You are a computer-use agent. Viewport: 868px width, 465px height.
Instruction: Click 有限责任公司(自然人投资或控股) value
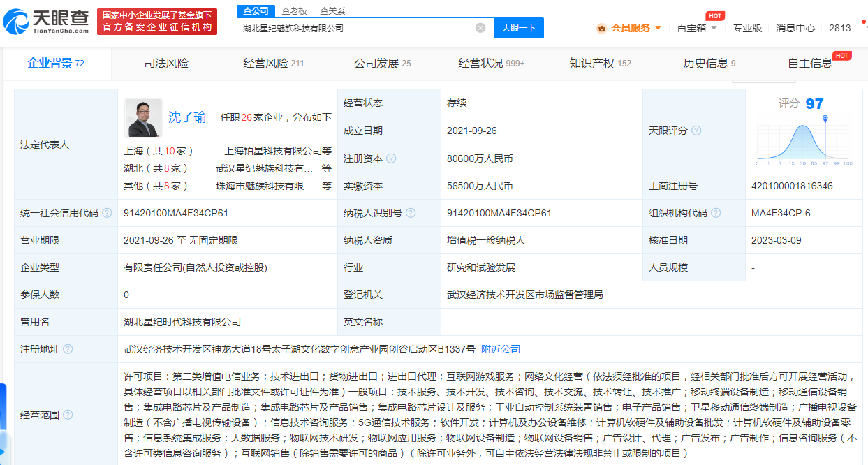point(196,267)
